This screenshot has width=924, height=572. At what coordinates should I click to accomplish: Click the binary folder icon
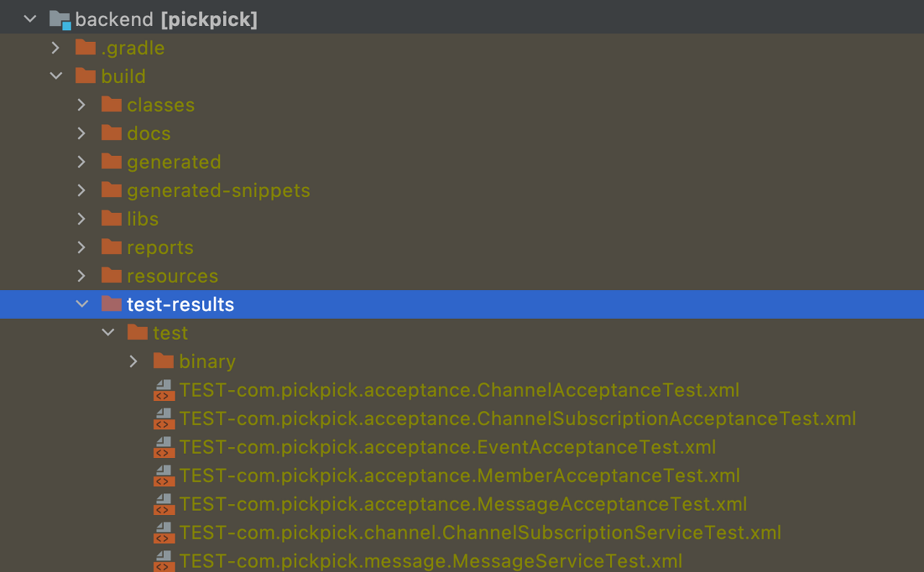164,361
